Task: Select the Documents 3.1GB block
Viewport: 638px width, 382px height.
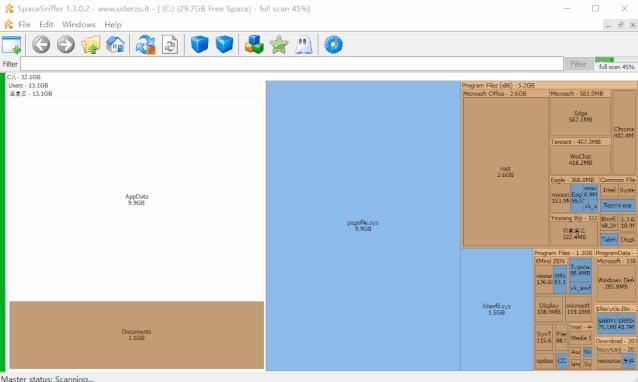Action: (x=136, y=335)
